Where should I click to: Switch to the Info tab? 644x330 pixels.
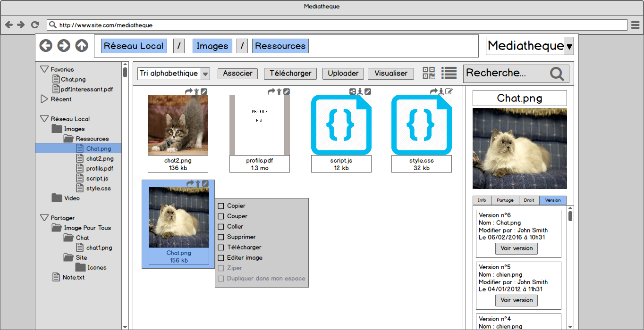click(482, 200)
